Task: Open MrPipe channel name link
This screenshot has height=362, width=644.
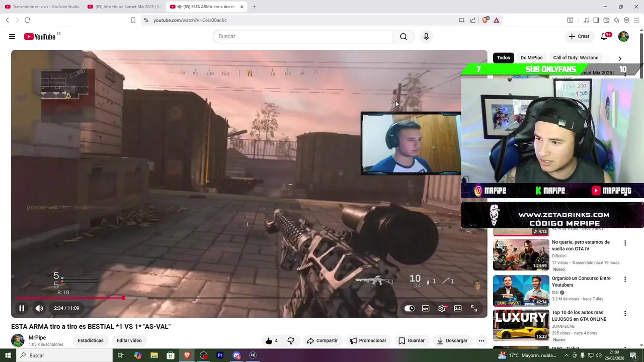Action: click(37, 338)
